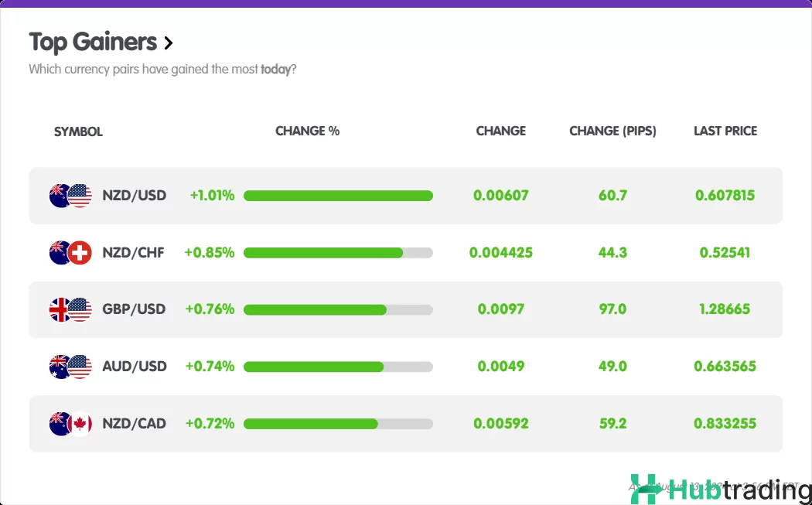The height and width of the screenshot is (505, 812).
Task: Click the NZD/USD green progress bar
Action: [338, 196]
